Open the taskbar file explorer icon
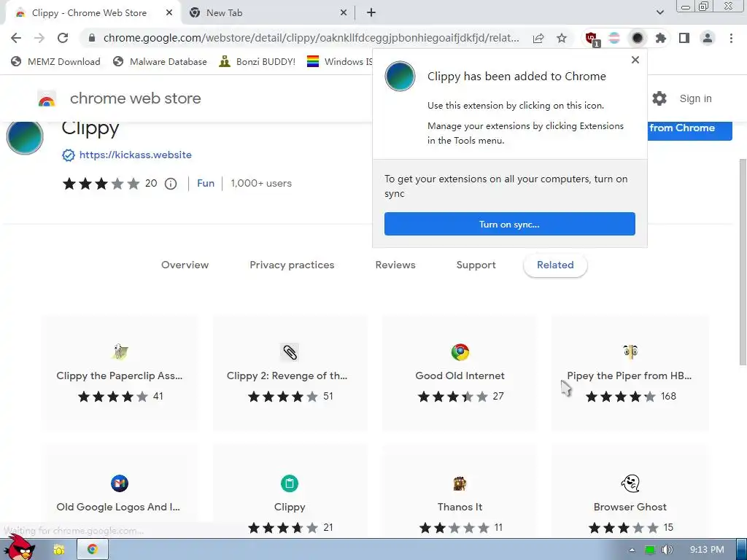Viewport: 747px width, 560px height. (59, 550)
